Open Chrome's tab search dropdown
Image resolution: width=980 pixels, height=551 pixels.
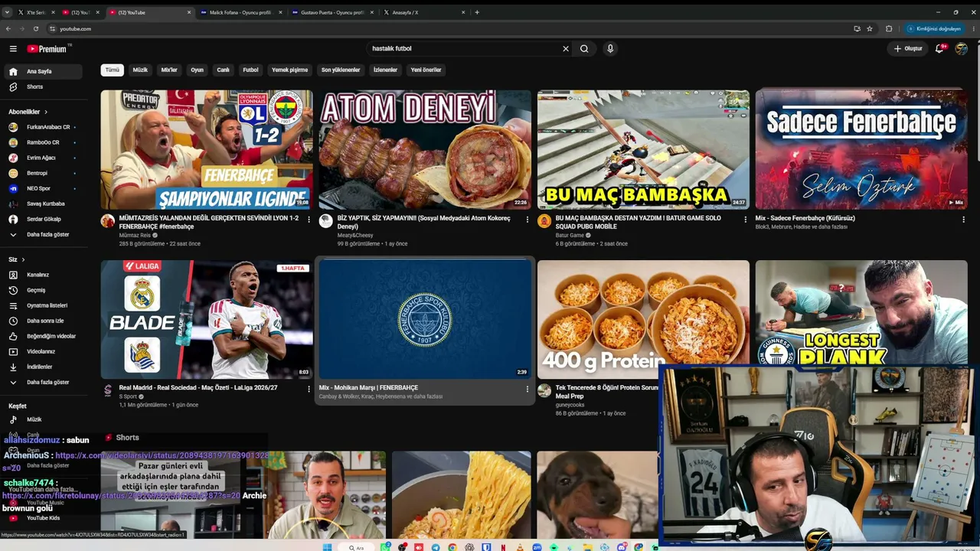pyautogui.click(x=8, y=12)
